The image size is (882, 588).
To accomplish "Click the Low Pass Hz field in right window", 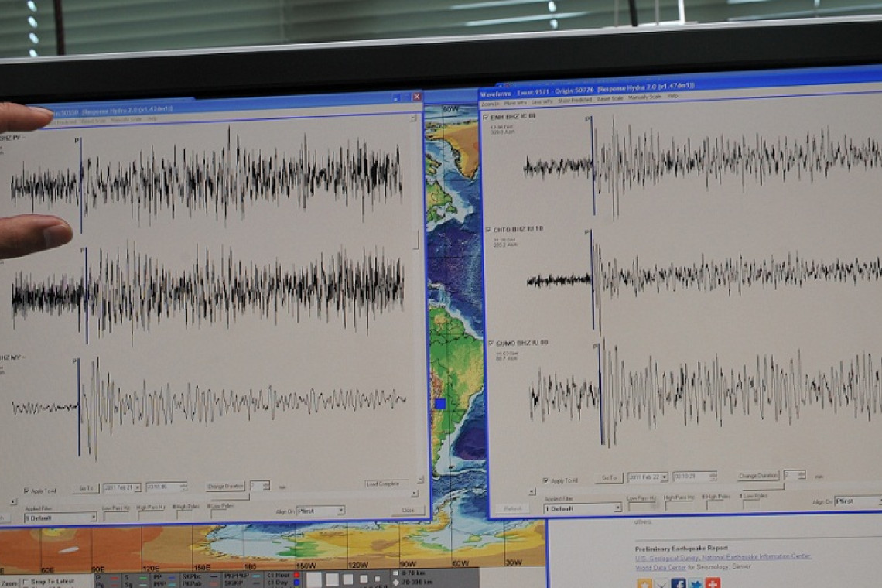I will 641,508.
